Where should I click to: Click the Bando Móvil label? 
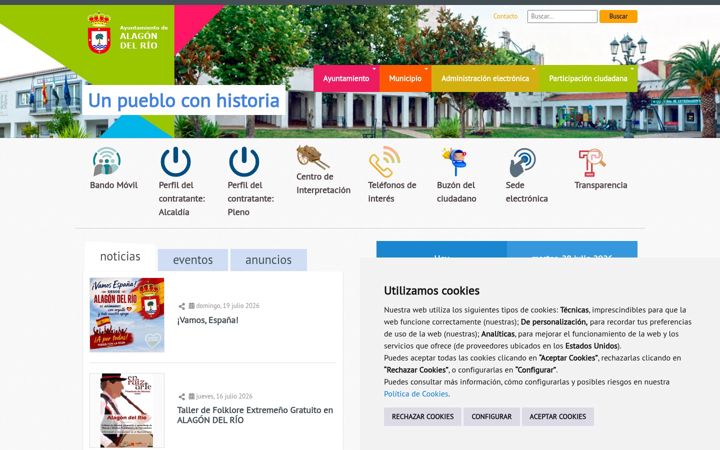coord(114,185)
